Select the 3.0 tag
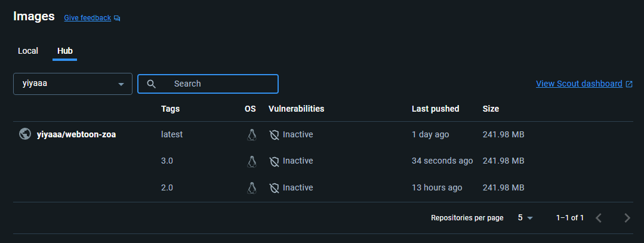The image size is (644, 243). [x=167, y=161]
